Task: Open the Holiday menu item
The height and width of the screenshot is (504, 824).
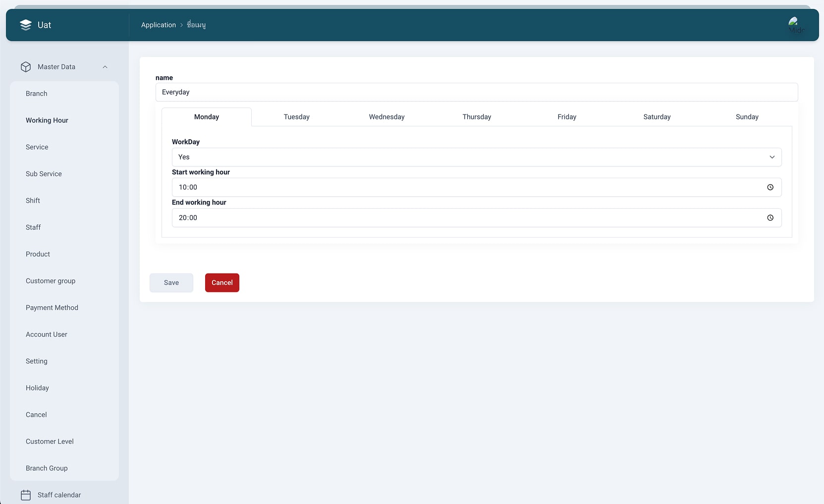Action: pos(37,388)
